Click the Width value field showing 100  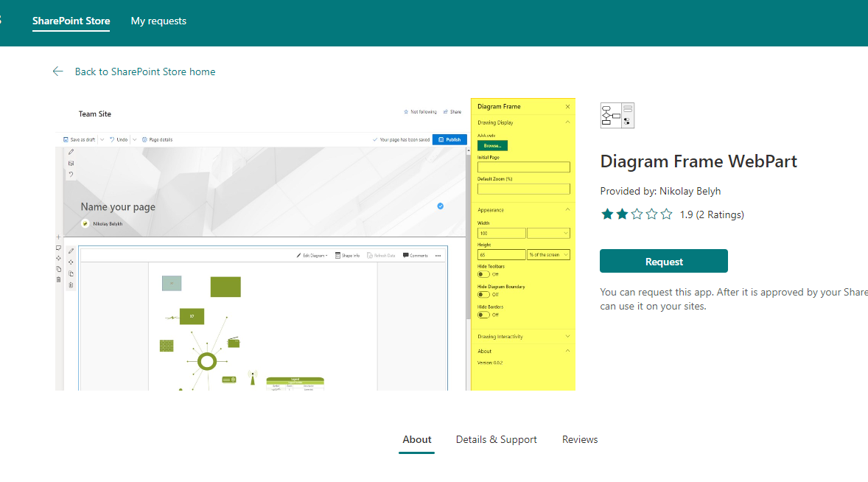click(x=502, y=234)
